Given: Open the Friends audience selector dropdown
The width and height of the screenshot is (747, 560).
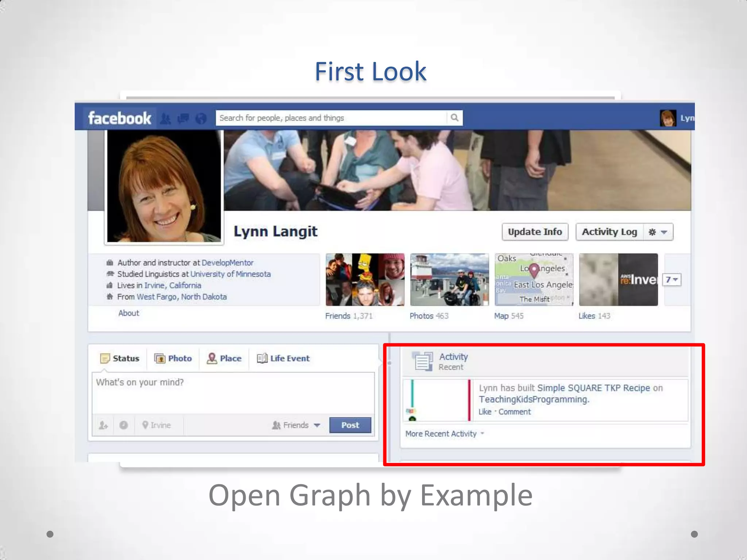Looking at the screenshot, I should (x=296, y=425).
